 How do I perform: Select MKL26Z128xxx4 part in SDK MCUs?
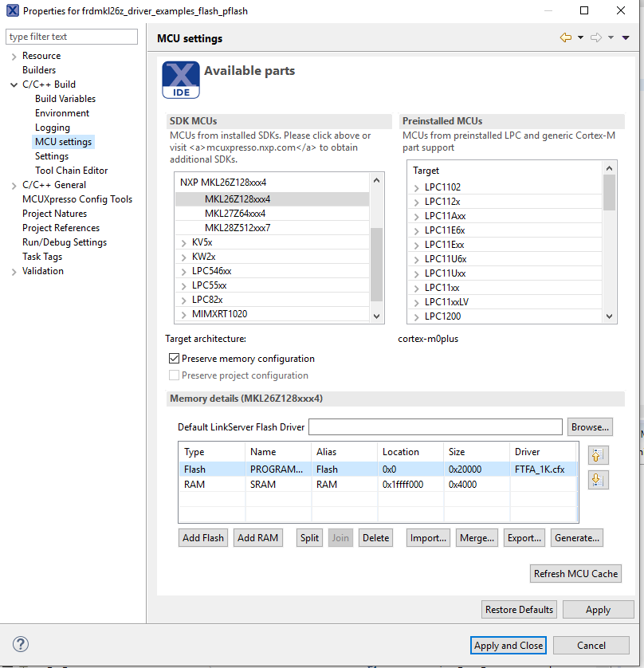pyautogui.click(x=272, y=199)
